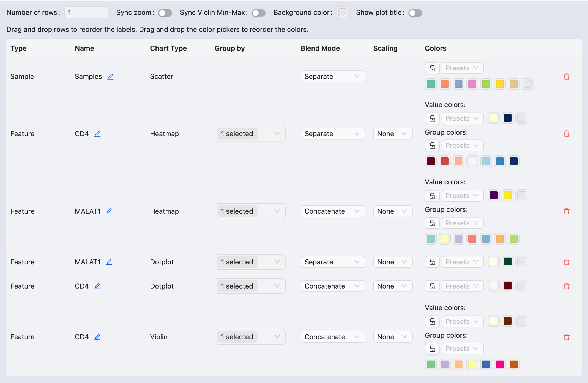Delete the Samples scatter row
Viewport: 588px width, 383px height.
(x=567, y=77)
